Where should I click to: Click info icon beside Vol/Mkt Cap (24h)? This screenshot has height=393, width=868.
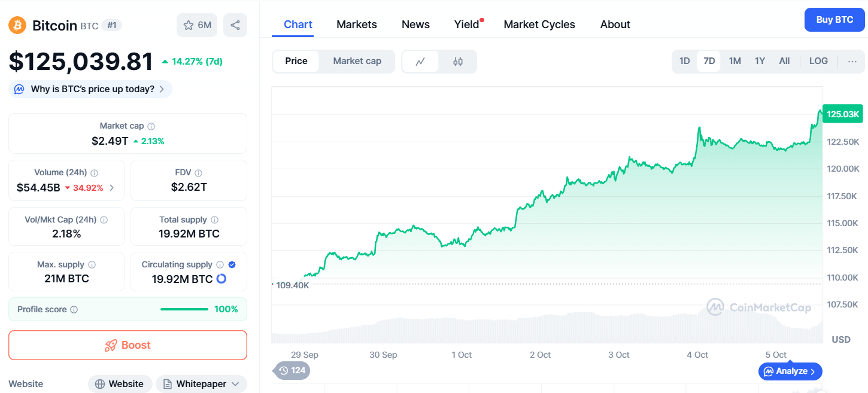(104, 220)
